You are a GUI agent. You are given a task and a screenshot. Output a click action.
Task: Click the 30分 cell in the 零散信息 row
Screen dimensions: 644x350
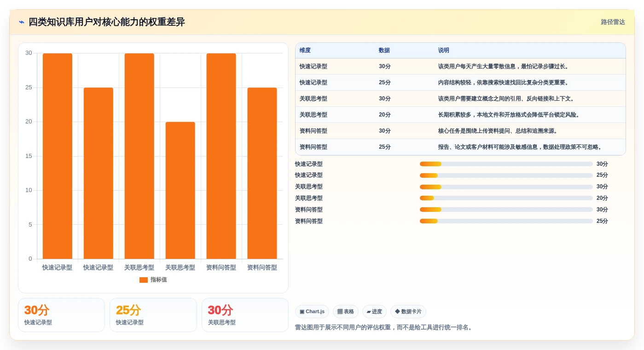pyautogui.click(x=385, y=66)
